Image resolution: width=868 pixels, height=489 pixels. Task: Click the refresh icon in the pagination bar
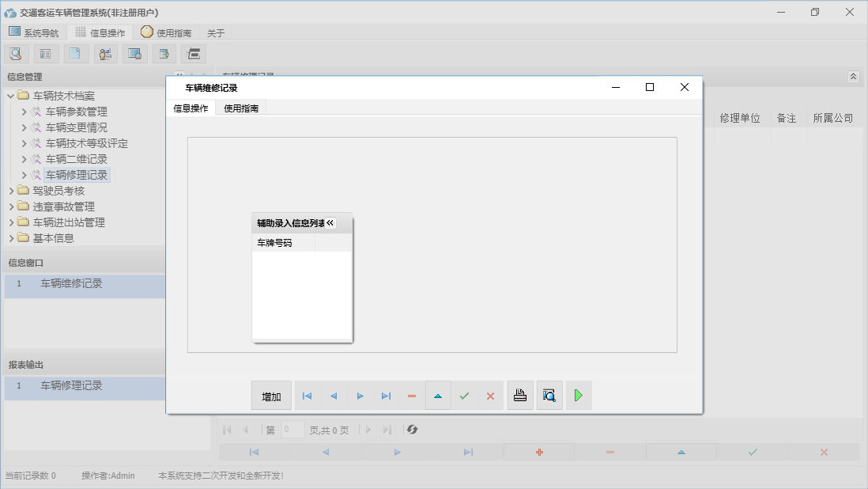[412, 430]
